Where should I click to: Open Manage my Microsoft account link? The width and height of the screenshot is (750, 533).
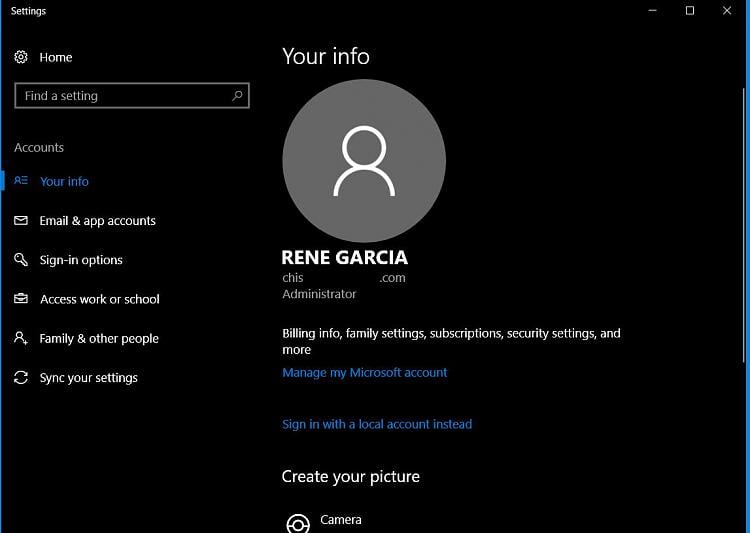[365, 372]
